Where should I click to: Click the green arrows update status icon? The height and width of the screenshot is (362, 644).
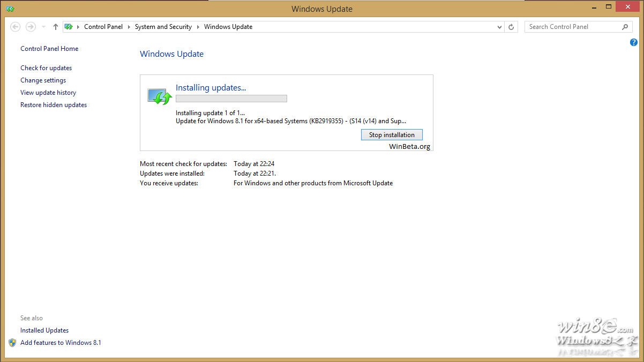tap(159, 96)
